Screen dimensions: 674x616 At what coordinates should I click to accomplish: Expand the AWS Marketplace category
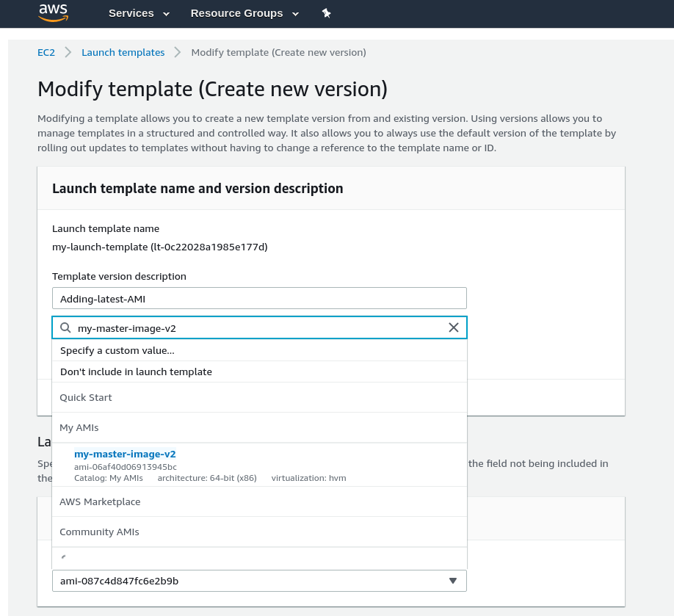(x=100, y=501)
